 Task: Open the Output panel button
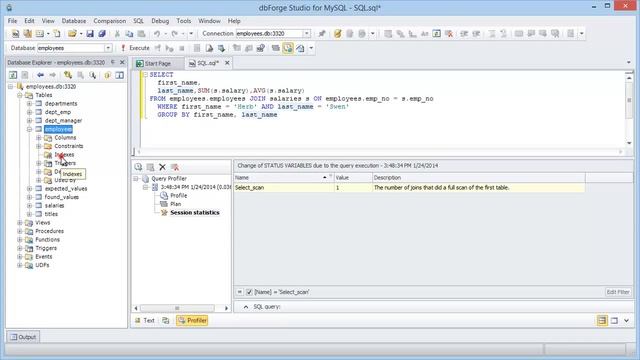tap(23, 337)
